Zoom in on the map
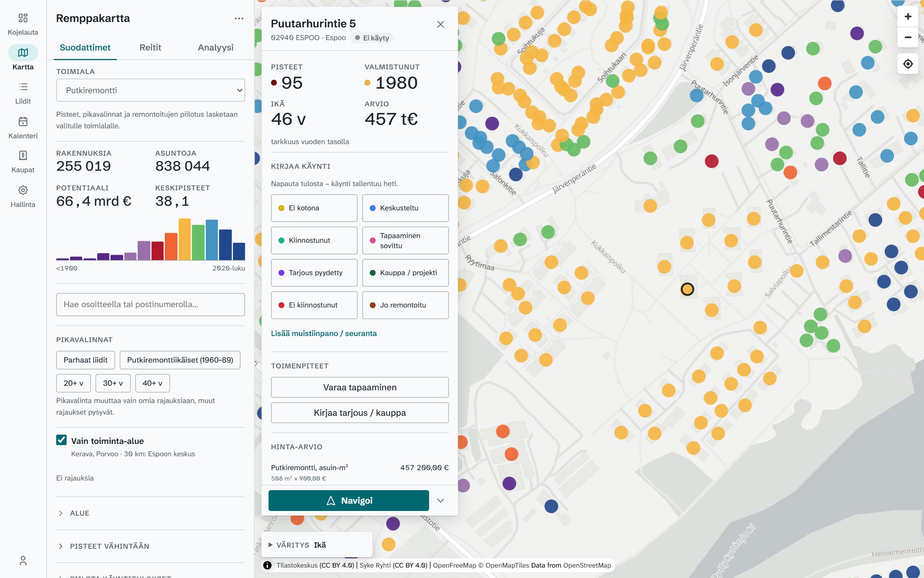Image resolution: width=924 pixels, height=578 pixels. pos(907,17)
